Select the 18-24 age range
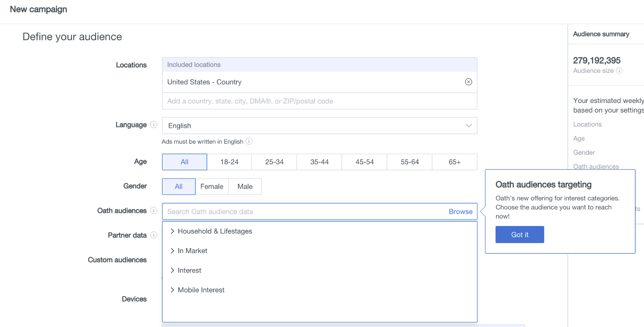 [x=229, y=162]
